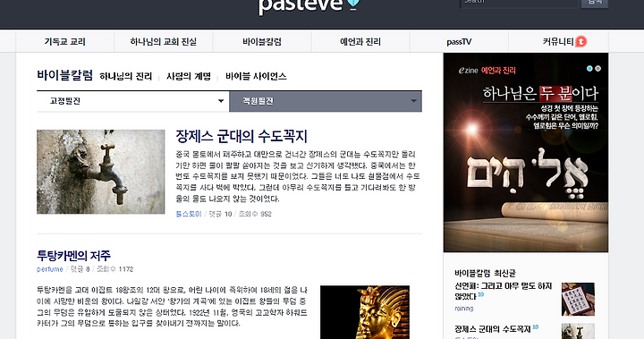Open the faucet thumbnail image
Screen dimensions: 644x339
(100, 172)
